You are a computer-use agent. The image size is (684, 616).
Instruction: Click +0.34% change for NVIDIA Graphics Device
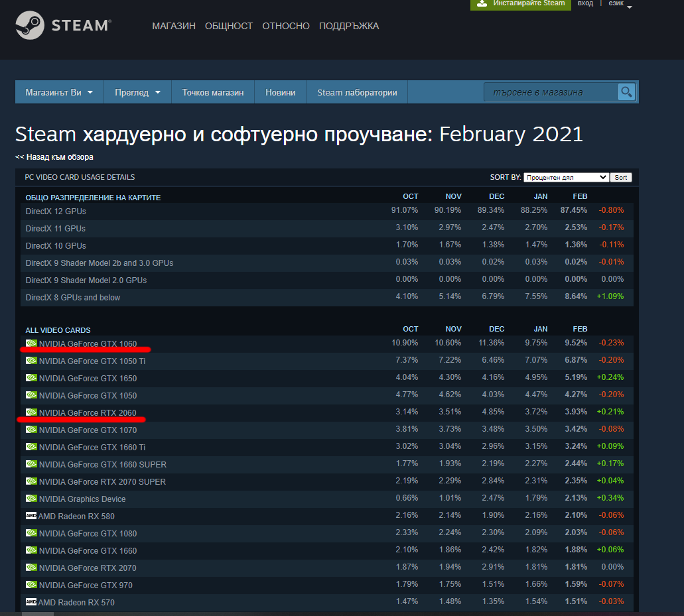click(610, 498)
